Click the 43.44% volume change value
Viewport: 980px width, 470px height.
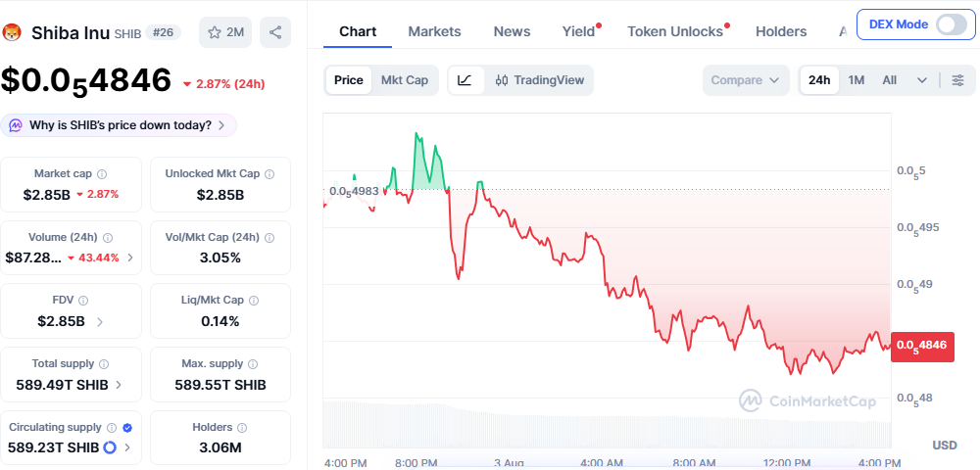pyautogui.click(x=93, y=258)
